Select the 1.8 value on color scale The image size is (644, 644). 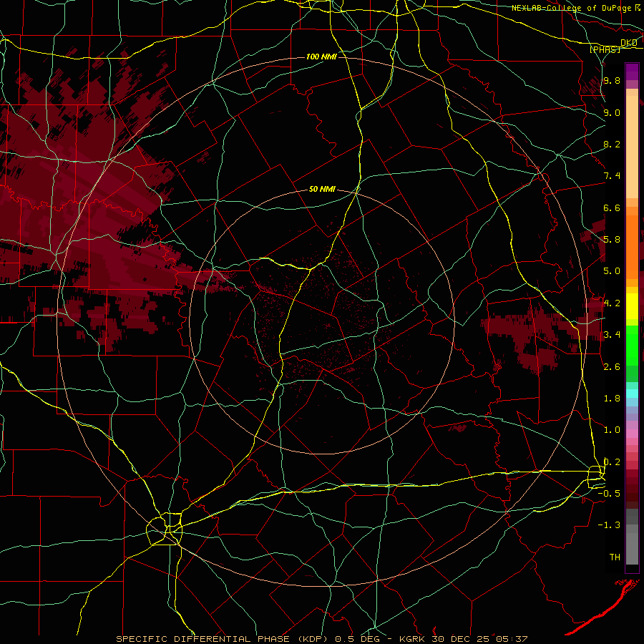[x=612, y=399]
